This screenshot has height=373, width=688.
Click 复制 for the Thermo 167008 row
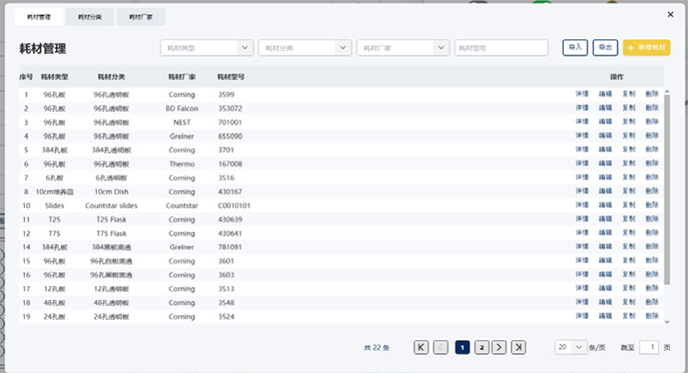(x=629, y=163)
